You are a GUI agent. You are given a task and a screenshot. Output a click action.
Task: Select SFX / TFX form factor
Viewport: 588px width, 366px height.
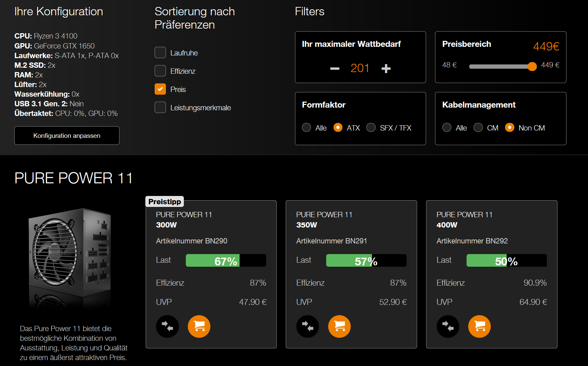tap(371, 128)
